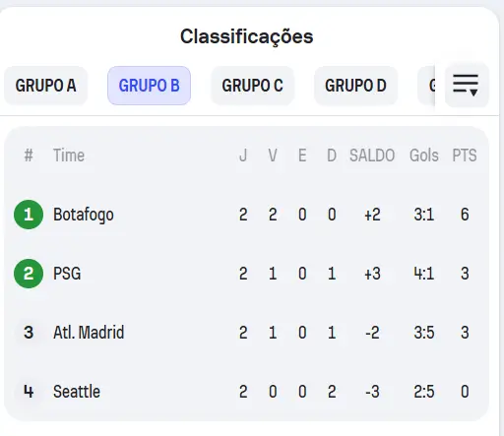Click the Classificações heading
The height and width of the screenshot is (436, 504).
pyautogui.click(x=247, y=36)
